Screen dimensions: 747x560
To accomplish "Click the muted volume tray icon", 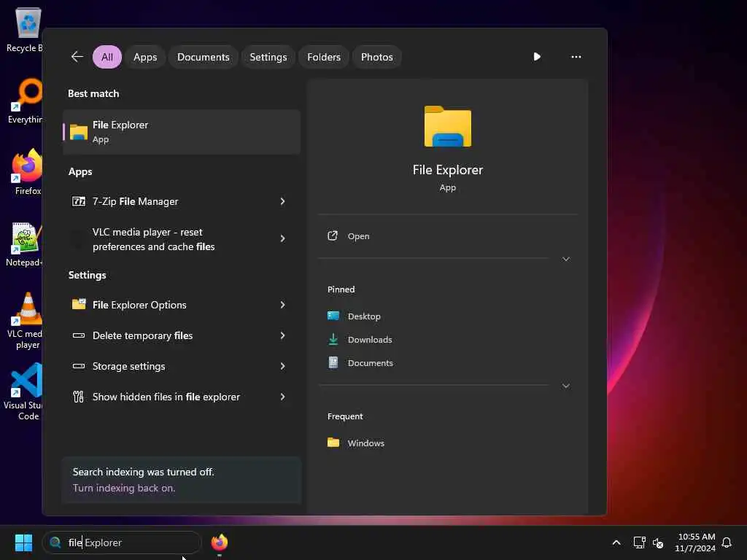I will coord(658,542).
